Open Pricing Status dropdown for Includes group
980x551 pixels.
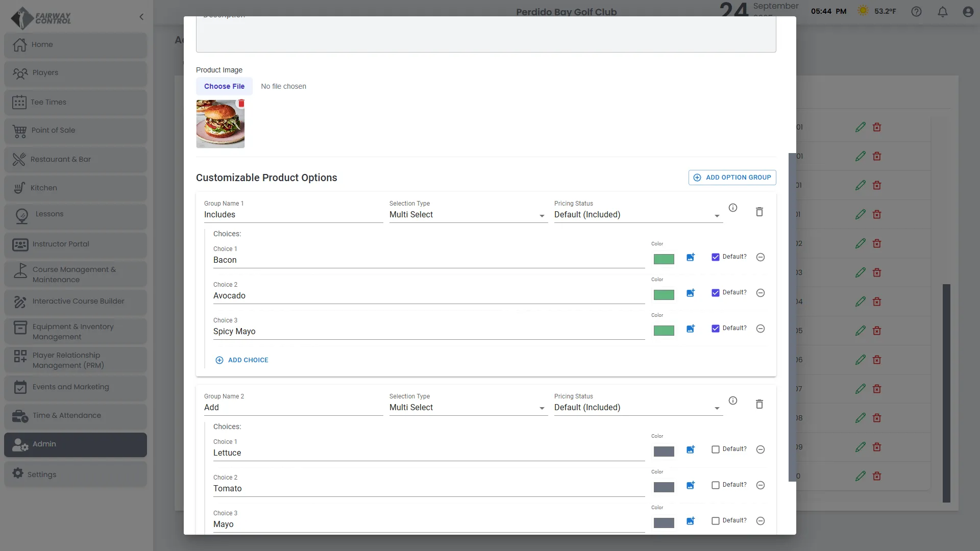pos(638,215)
